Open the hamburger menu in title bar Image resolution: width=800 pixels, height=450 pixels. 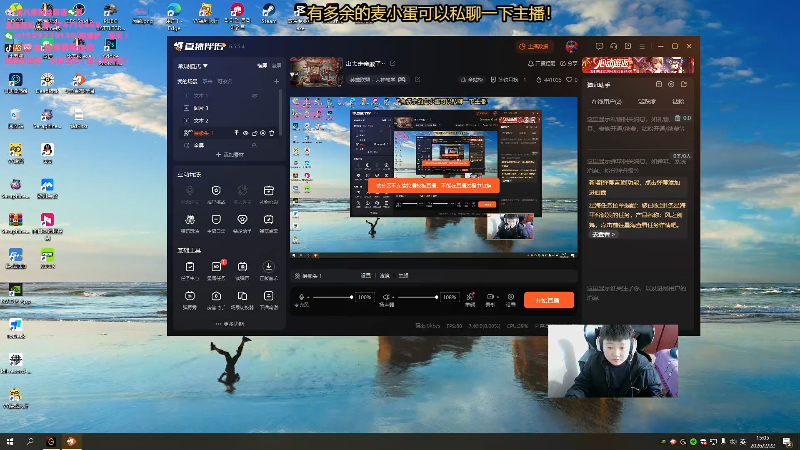click(642, 46)
